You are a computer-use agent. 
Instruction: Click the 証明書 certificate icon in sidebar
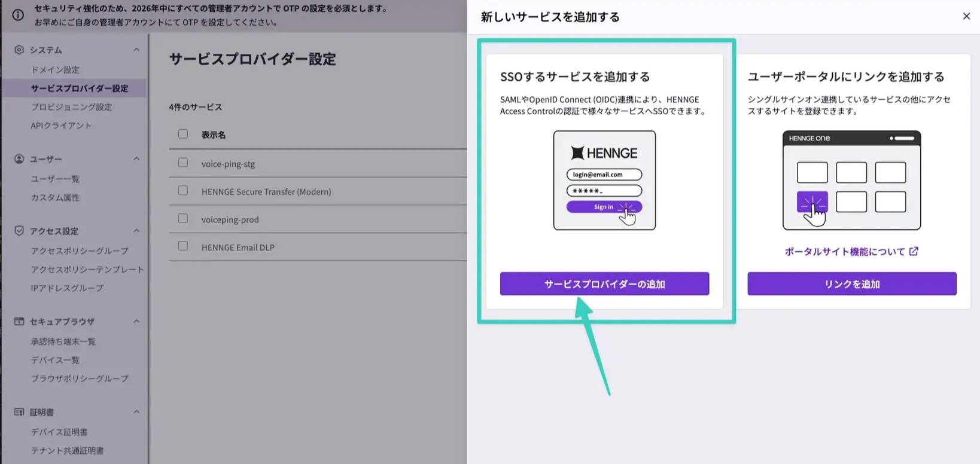19,413
